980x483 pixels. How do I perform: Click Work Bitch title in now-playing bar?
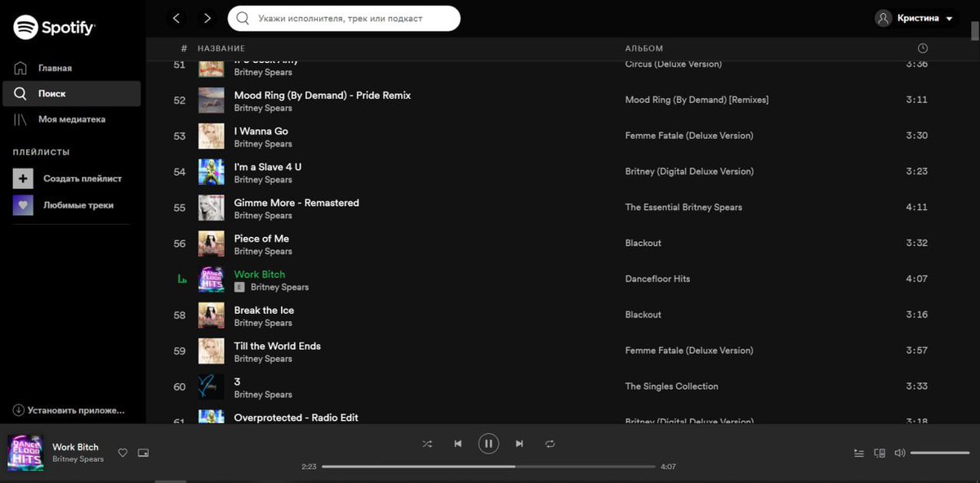[75, 447]
